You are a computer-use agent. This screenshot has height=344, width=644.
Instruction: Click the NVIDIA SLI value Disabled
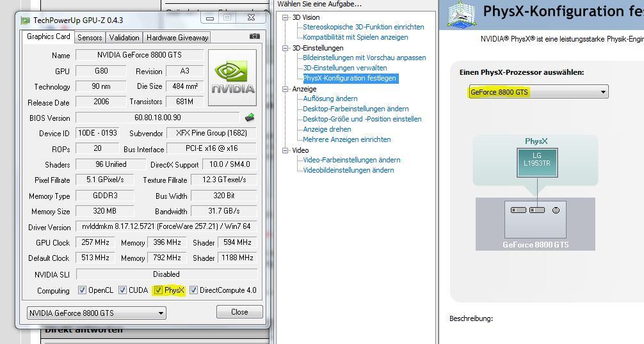(166, 274)
